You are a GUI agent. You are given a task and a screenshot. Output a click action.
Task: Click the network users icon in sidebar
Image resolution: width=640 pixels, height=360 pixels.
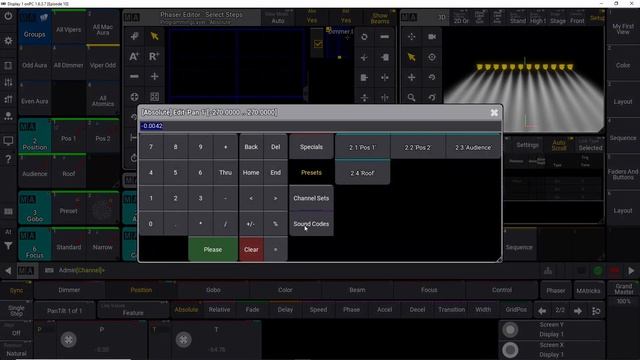[8, 116]
